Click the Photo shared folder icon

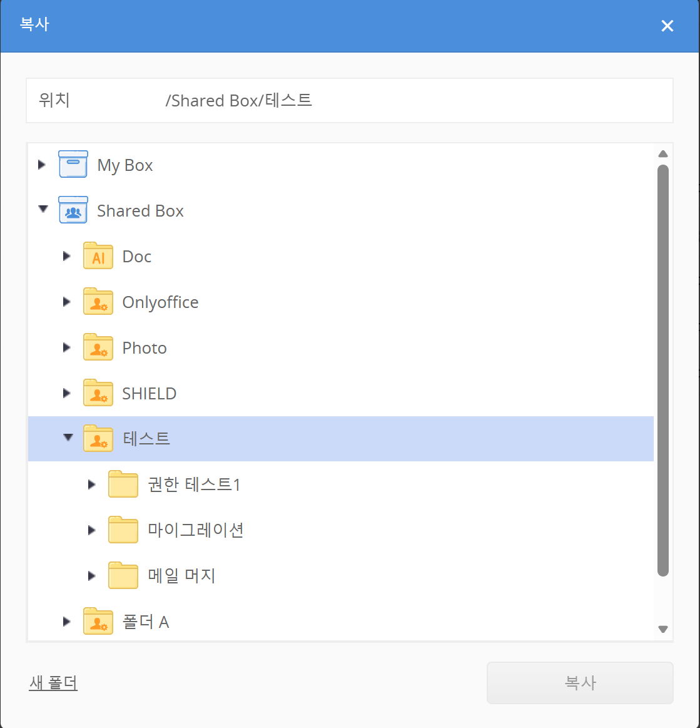click(x=98, y=347)
